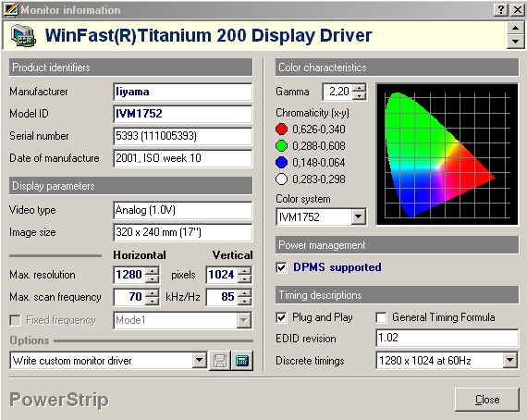The image size is (527, 420).
Task: Click the Manufacturer field Iiyama
Action: [182, 92]
